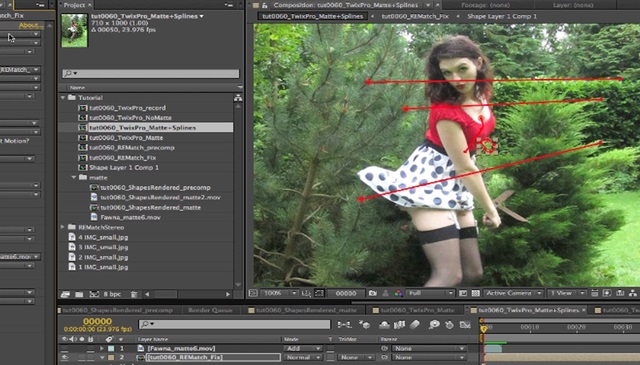Image resolution: width=640 pixels, height=365 pixels.
Task: Click the Live Update icon in timeline
Action: coord(364,325)
